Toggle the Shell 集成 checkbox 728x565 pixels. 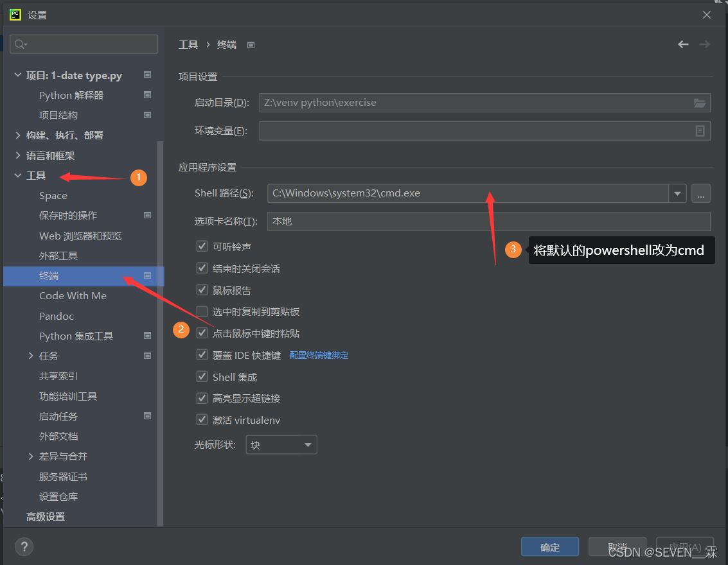point(202,376)
